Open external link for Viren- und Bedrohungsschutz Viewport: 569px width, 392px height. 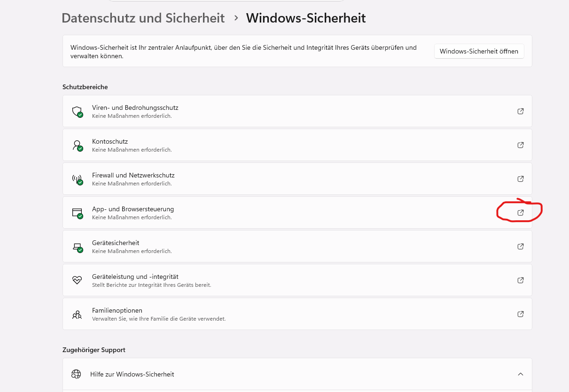point(520,111)
